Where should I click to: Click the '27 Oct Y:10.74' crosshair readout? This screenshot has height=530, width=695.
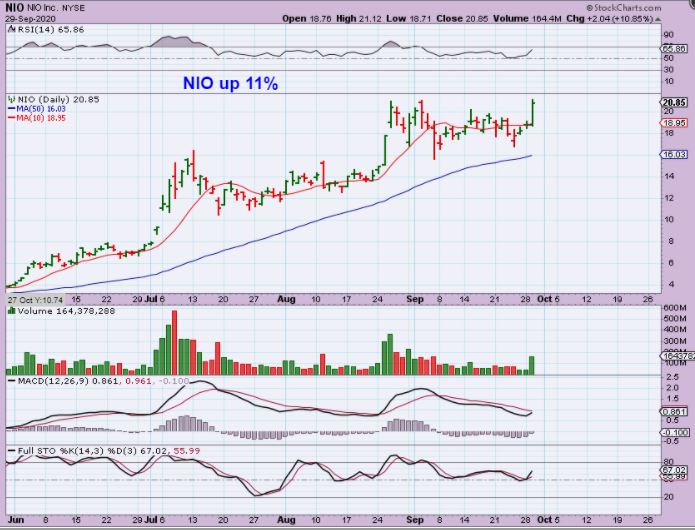pyautogui.click(x=35, y=300)
